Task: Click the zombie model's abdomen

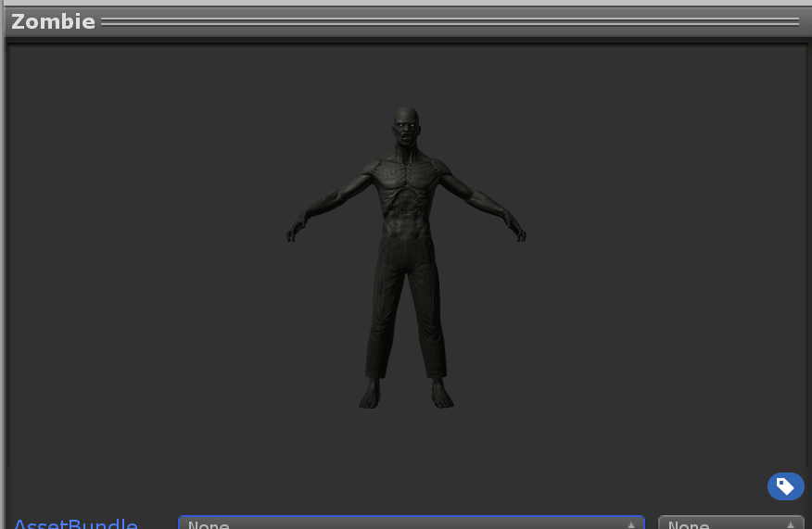Action: tap(406, 218)
